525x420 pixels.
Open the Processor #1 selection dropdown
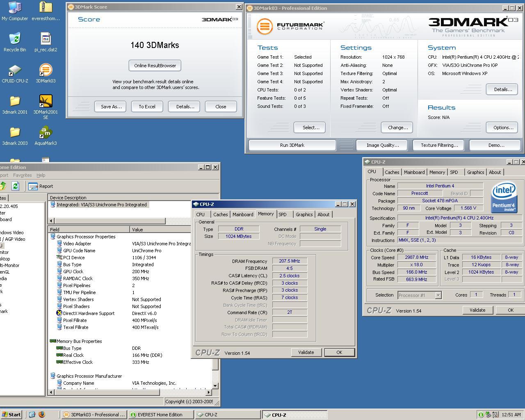(x=438, y=295)
